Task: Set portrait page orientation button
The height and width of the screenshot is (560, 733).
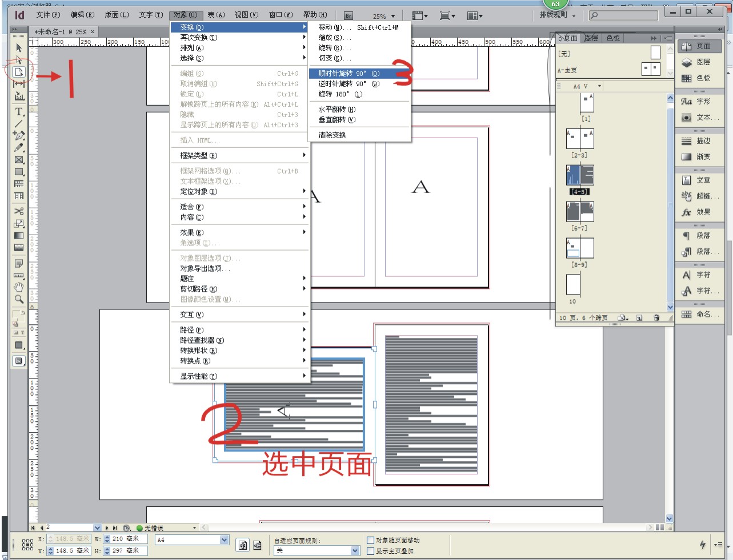Action: coord(243,545)
